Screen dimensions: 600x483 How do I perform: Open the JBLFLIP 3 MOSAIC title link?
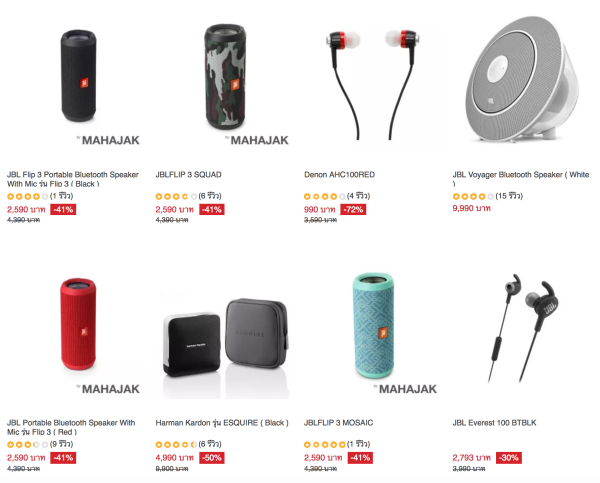[x=338, y=423]
